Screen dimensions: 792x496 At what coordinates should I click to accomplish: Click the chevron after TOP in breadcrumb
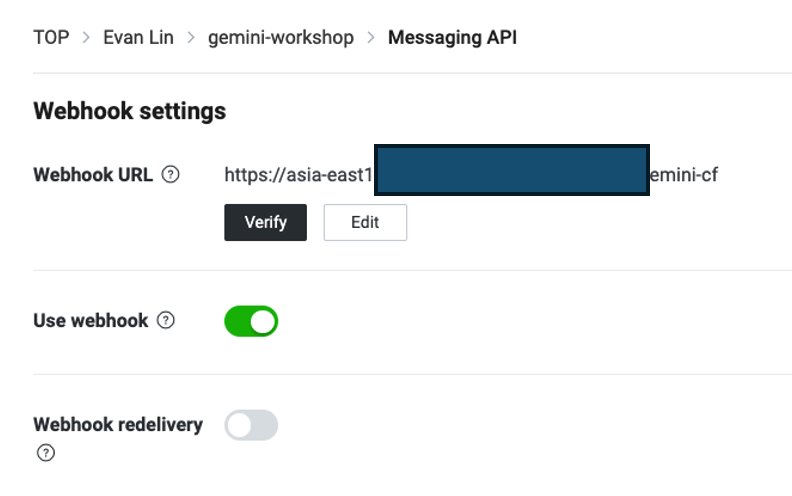pos(86,37)
